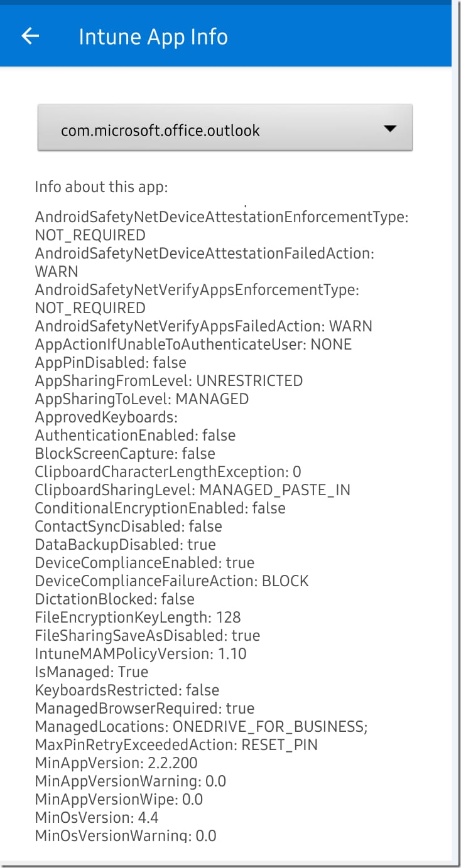This screenshot has height=868, width=461.
Task: Tap the AppPinDisabled: false line
Action: point(110,362)
